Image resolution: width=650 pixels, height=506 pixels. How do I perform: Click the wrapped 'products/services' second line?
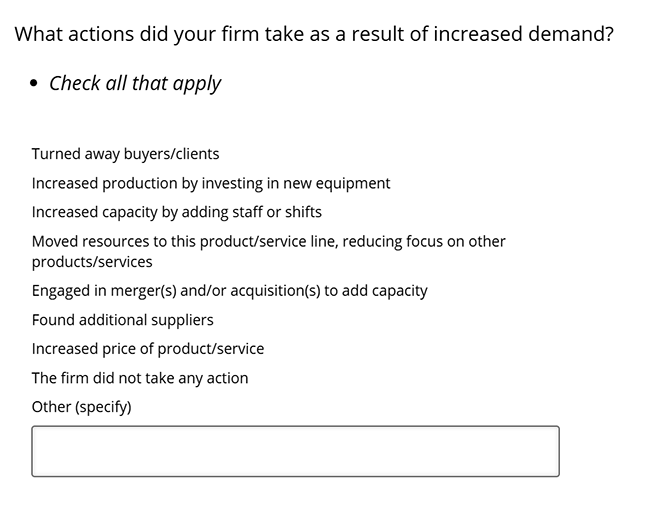[x=92, y=262]
